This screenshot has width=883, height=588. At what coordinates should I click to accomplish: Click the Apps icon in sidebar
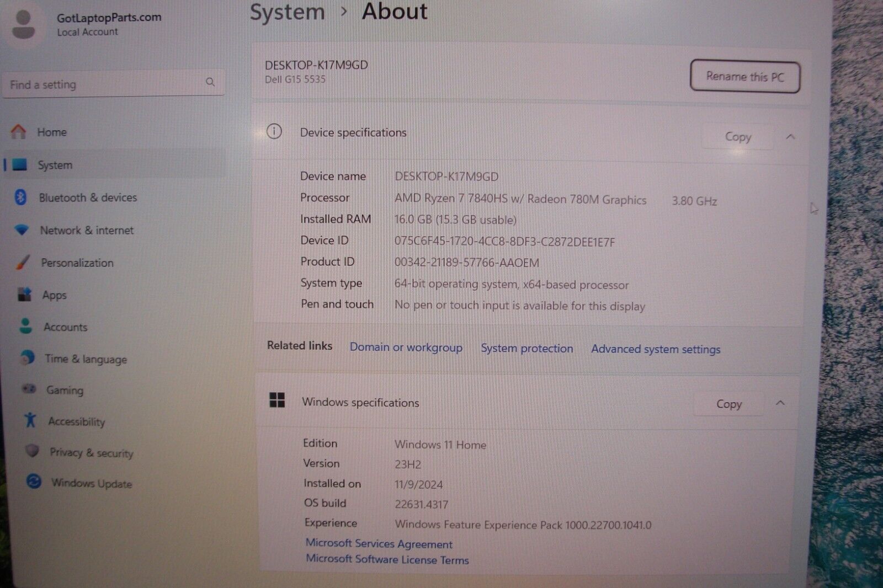24,295
